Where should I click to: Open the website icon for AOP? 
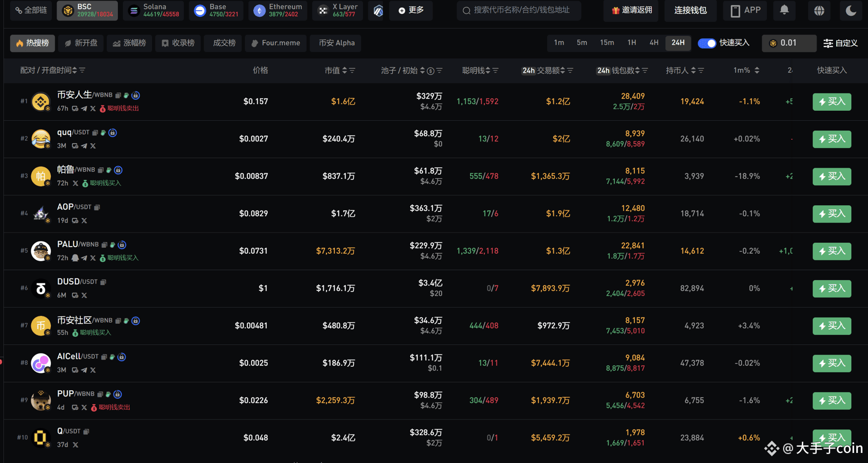pyautogui.click(x=75, y=221)
